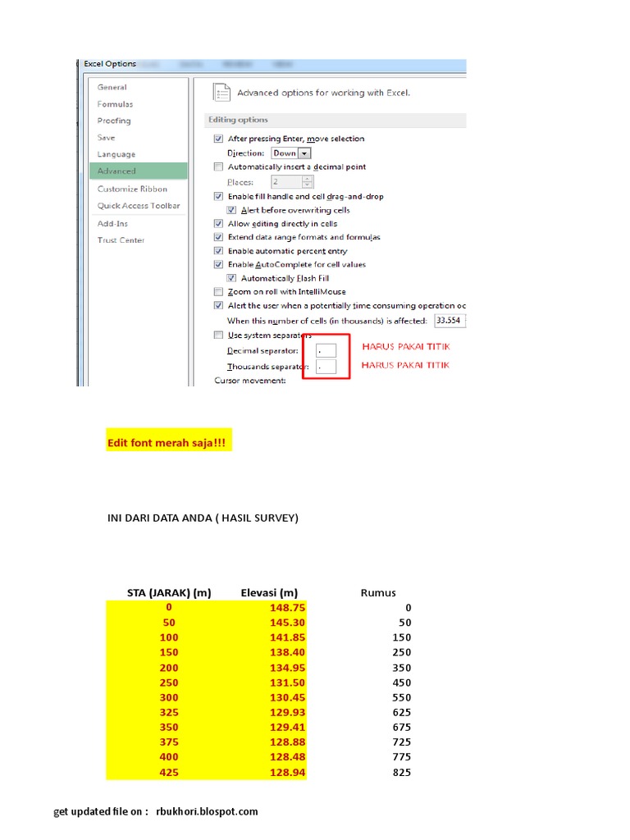Toggle Alert before overwriting cells
The width and height of the screenshot is (630, 840).
coord(231,210)
